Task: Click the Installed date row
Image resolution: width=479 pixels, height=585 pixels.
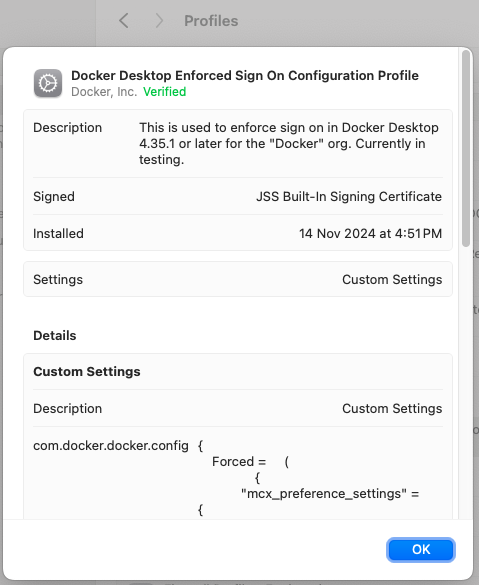Action: [x=238, y=233]
